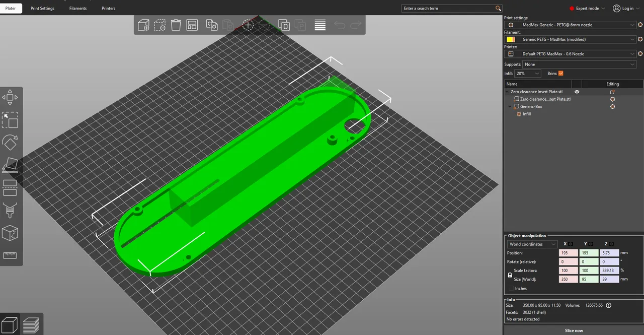Open the World coordinates dropdown
644x335 pixels.
[532, 244]
